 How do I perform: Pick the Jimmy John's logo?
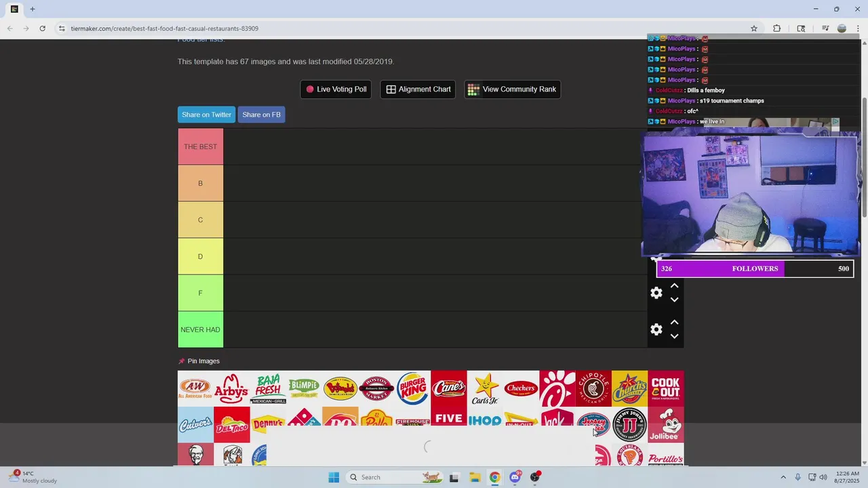(x=629, y=424)
